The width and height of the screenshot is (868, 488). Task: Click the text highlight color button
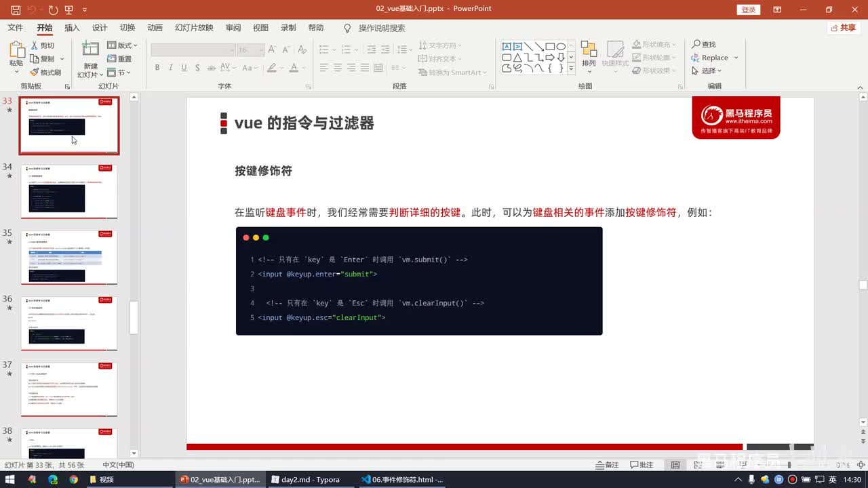272,68
